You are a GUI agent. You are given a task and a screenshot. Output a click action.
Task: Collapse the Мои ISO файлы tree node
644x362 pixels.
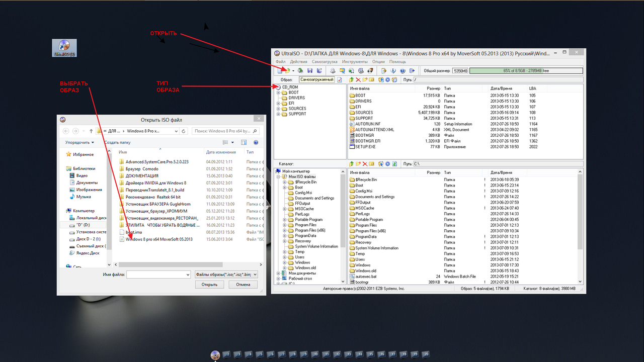[x=278, y=176]
